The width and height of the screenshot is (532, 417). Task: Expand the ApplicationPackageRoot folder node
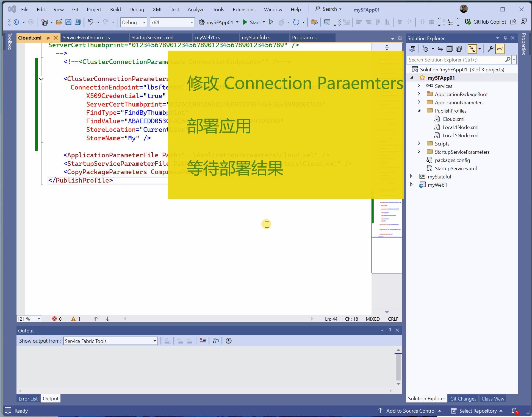pos(419,94)
